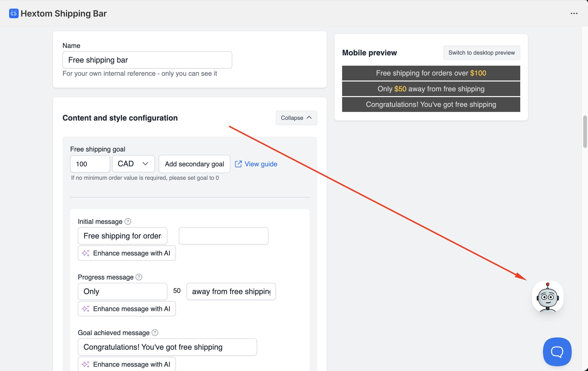Click the Free shipping bar name field
The height and width of the screenshot is (371, 588).
click(147, 60)
